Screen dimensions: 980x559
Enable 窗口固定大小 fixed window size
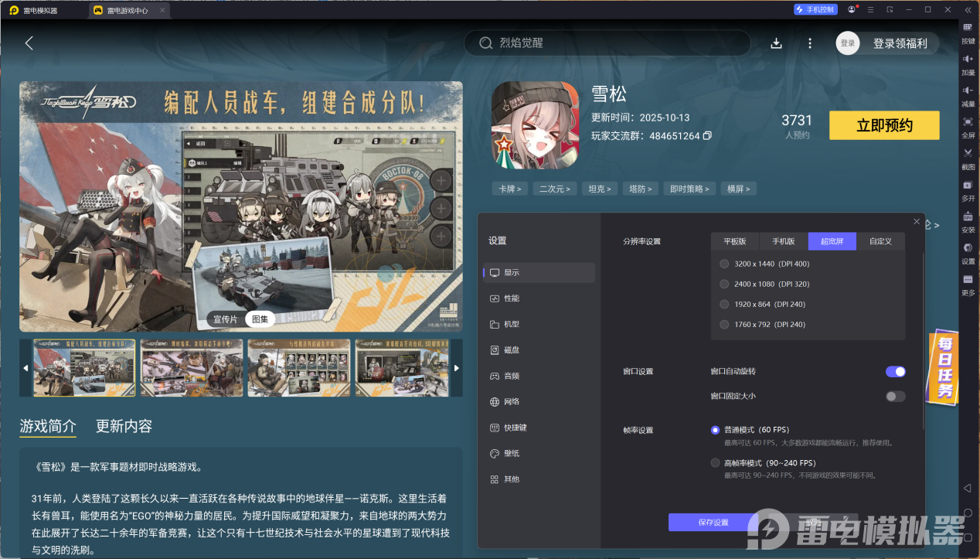pos(894,396)
